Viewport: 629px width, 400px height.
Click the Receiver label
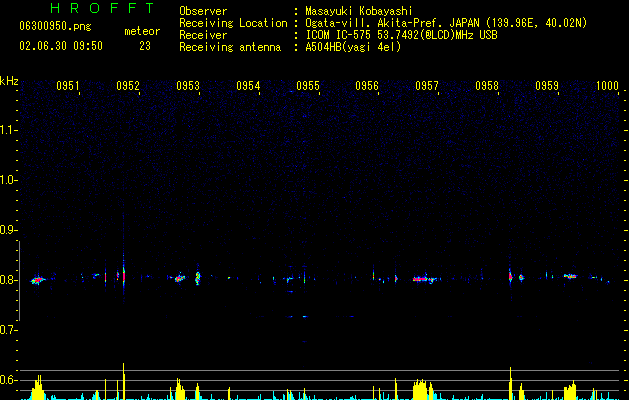coord(203,35)
